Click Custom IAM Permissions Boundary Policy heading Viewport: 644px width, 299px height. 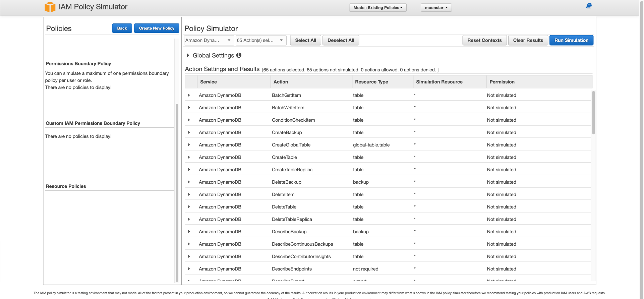pyautogui.click(x=93, y=123)
